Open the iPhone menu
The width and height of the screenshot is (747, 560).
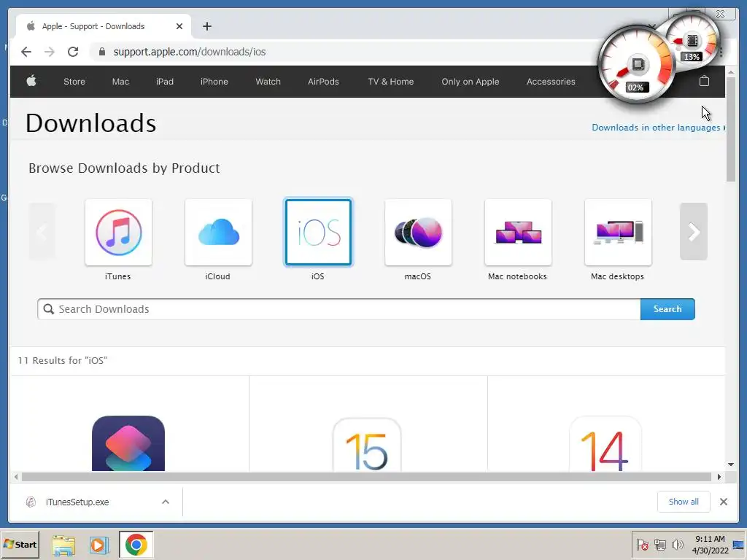214,82
